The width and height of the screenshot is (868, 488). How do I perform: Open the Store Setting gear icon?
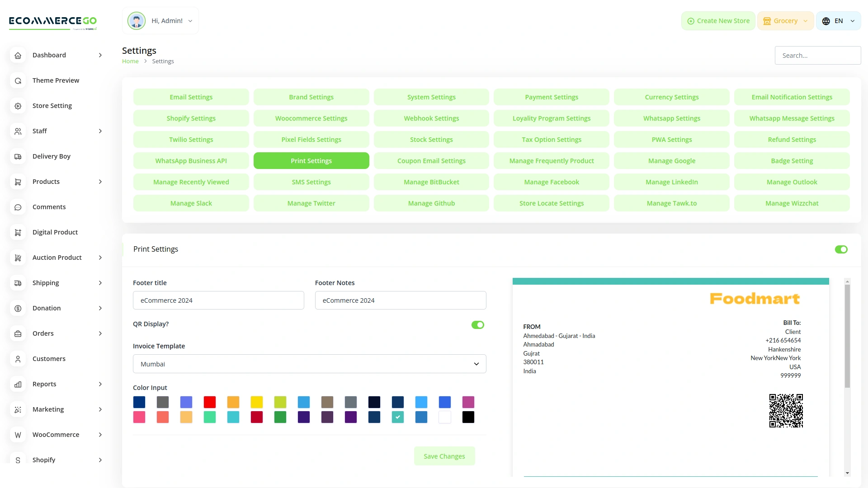pyautogui.click(x=18, y=106)
